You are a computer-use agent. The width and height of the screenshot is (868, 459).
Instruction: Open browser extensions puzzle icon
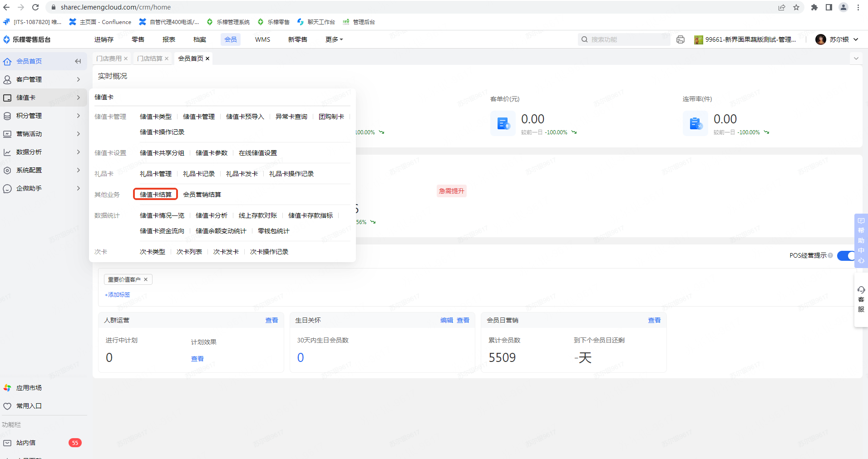[814, 7]
